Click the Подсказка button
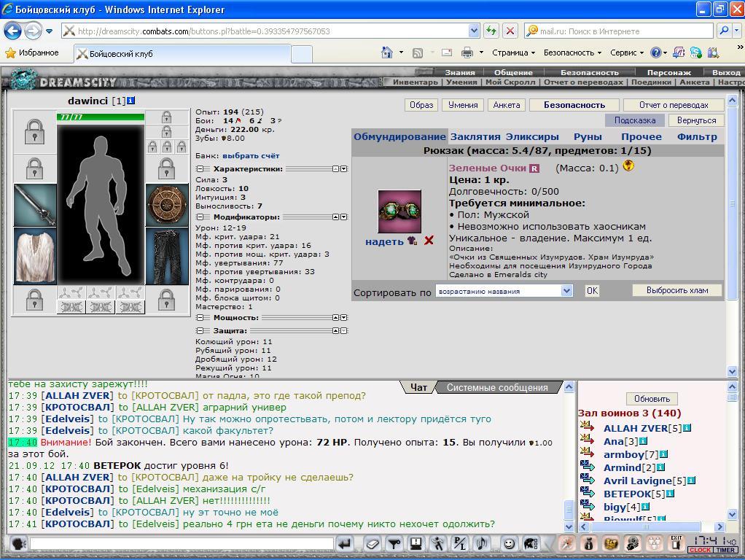745x560 pixels. 635,120
